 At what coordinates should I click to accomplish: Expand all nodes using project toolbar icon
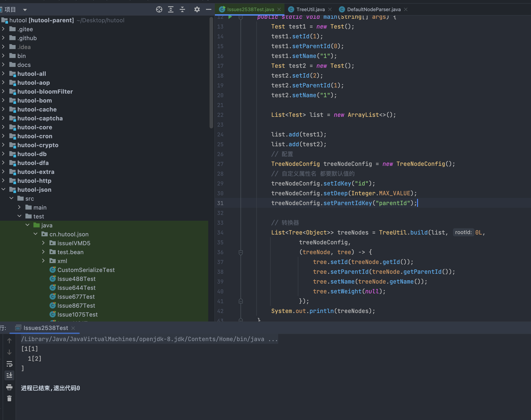tap(171, 9)
